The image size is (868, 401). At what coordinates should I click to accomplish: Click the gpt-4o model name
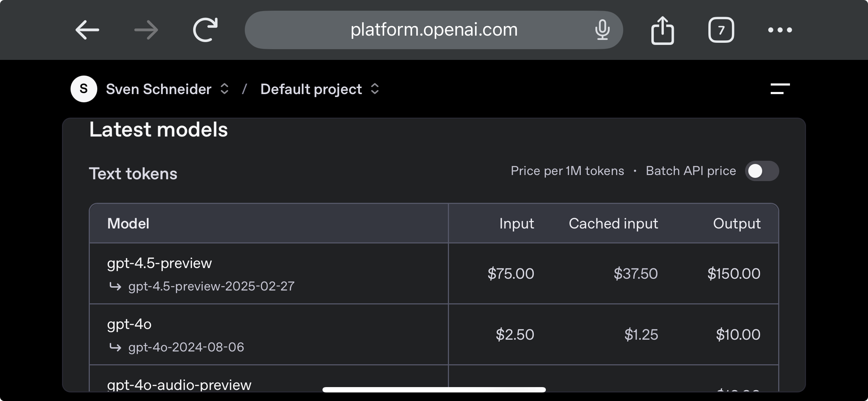129,324
